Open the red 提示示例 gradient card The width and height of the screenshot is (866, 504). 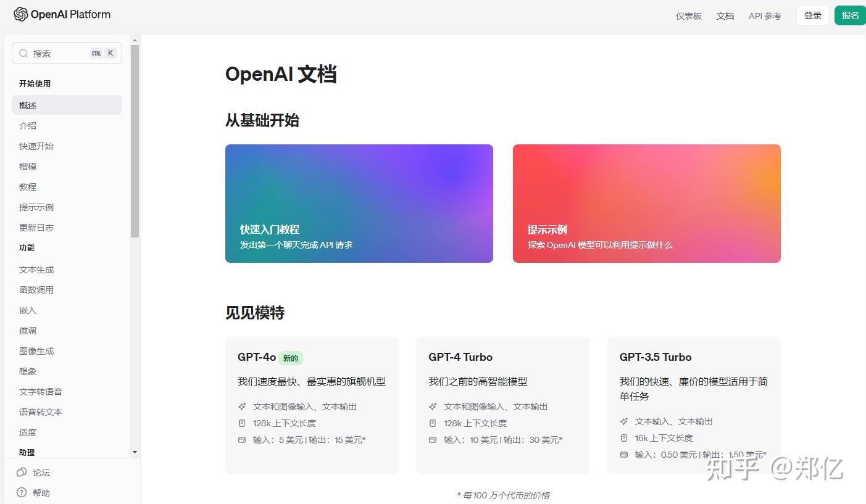click(647, 204)
